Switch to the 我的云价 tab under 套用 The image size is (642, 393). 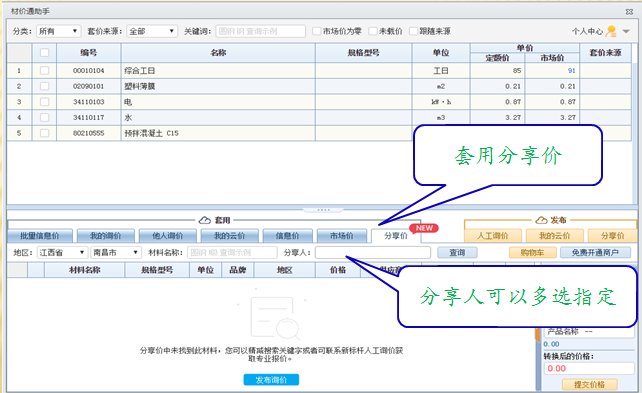tap(229, 236)
